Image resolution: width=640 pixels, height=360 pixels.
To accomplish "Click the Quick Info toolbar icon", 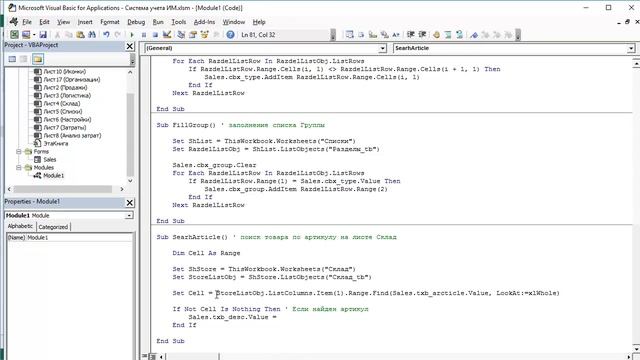I will [373, 35].
